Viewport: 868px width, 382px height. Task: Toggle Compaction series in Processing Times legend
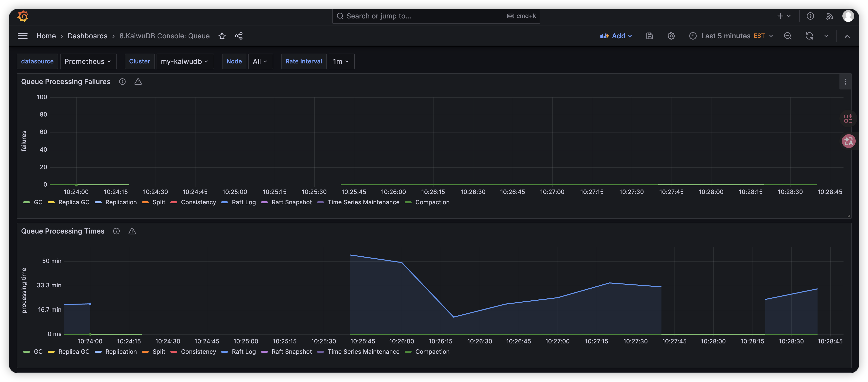point(432,352)
